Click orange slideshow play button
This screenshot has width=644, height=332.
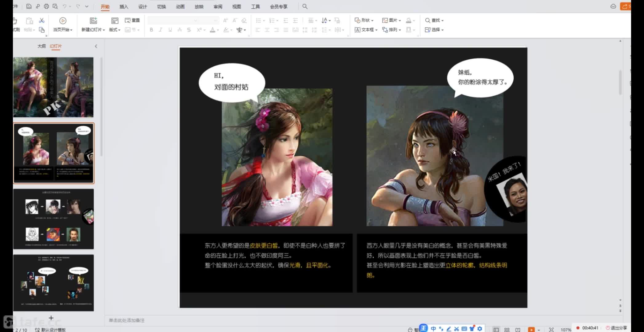click(531, 330)
